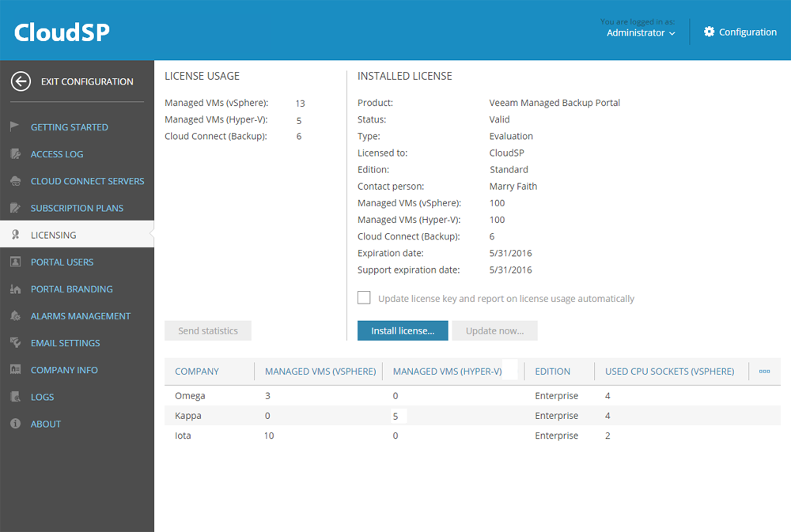The image size is (791, 532).
Task: Sort by Managed VMs (vSphere) column header
Action: (320, 372)
